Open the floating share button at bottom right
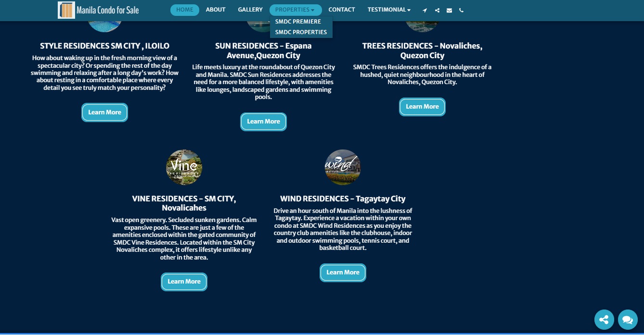The height and width of the screenshot is (335, 644). [x=604, y=320]
